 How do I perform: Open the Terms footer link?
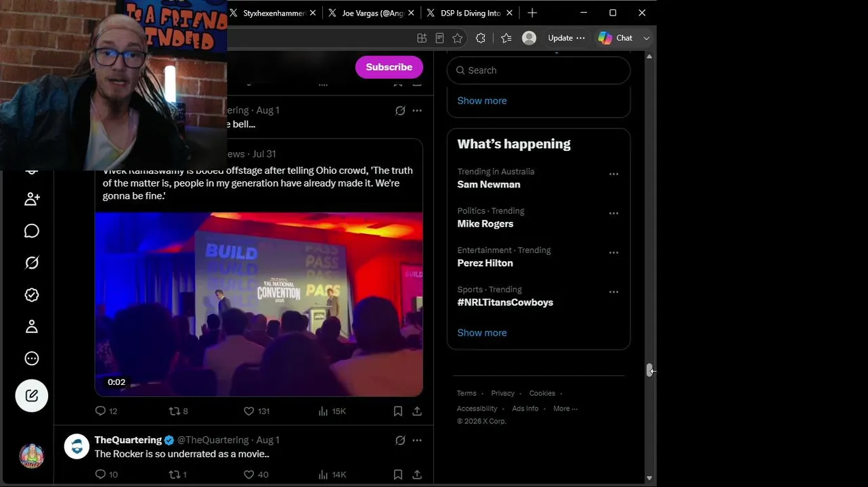click(x=466, y=393)
